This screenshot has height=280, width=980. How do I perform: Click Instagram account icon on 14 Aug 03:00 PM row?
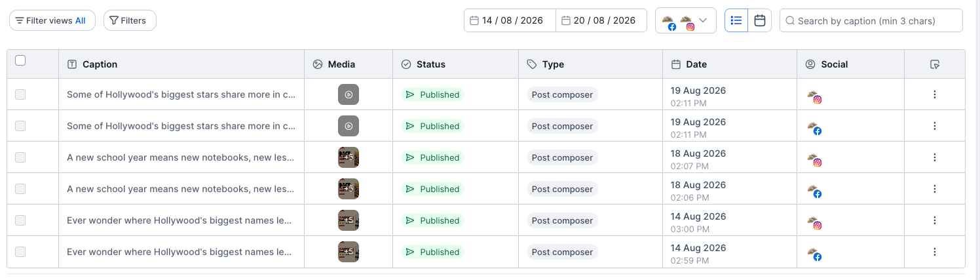pos(814,222)
